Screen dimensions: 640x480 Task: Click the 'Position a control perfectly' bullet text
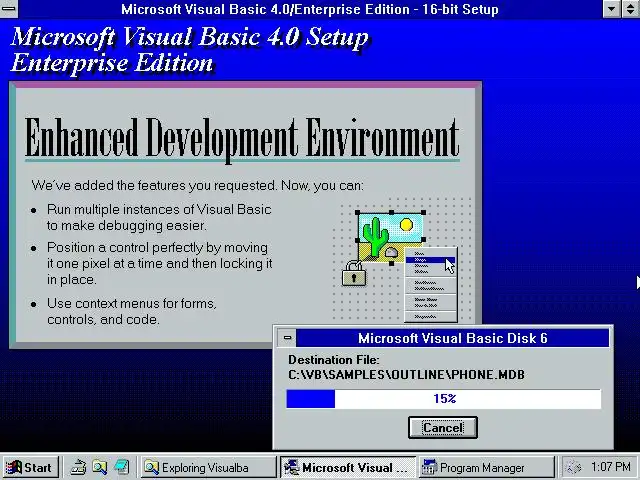(x=159, y=263)
